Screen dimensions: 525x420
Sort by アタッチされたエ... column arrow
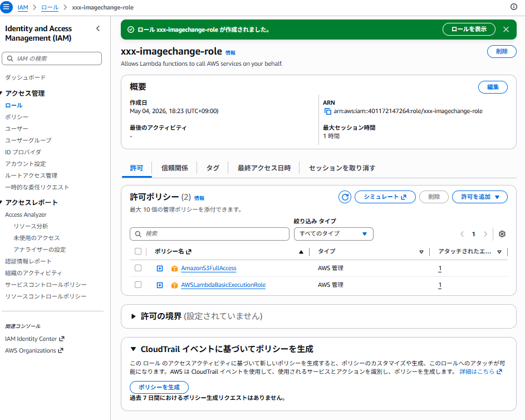[499, 252]
